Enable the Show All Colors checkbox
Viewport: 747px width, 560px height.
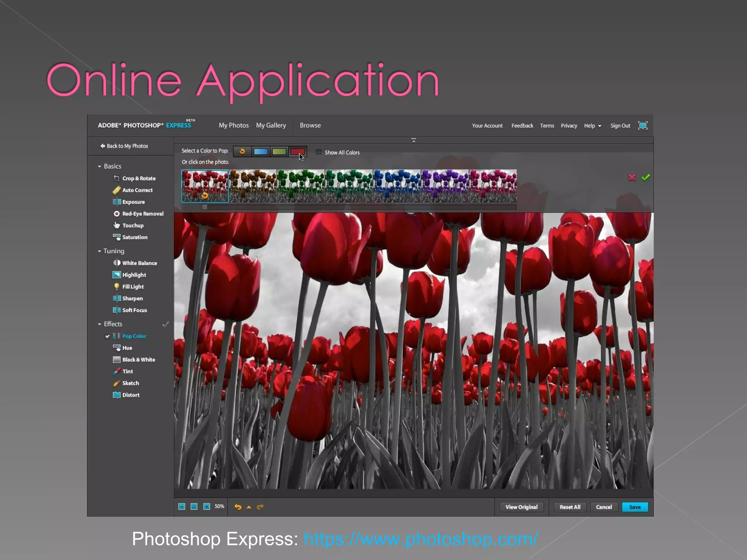click(318, 152)
